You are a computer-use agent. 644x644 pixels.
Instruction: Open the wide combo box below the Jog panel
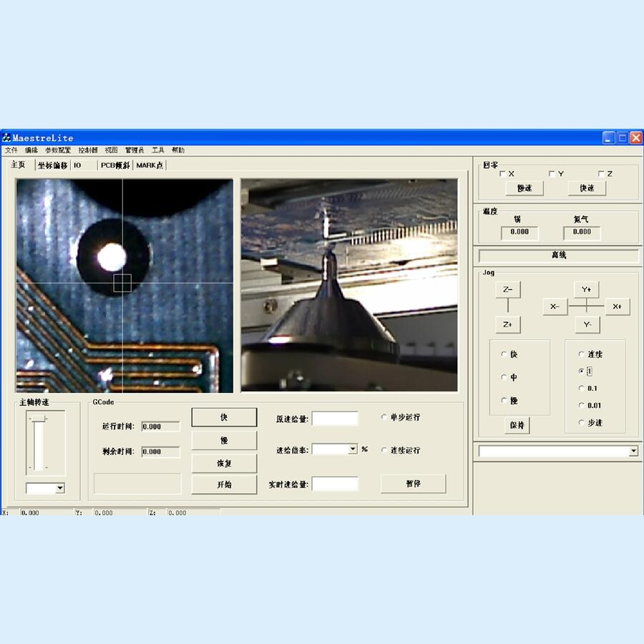click(x=633, y=452)
